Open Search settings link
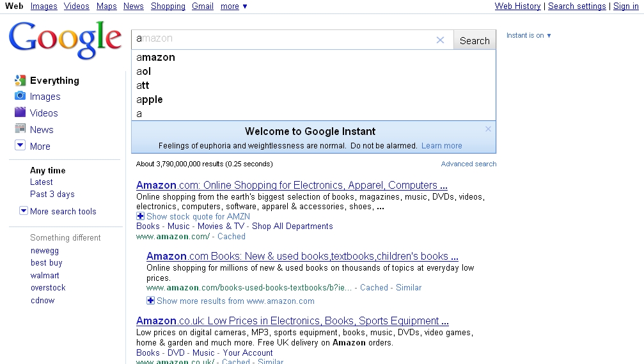Screen dimensions: 644x364 [x=577, y=6]
